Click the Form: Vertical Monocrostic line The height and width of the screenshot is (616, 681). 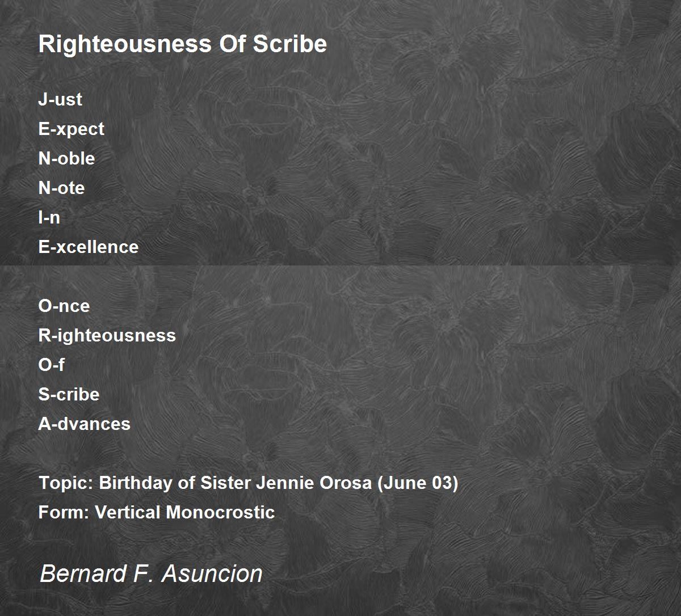click(x=157, y=512)
